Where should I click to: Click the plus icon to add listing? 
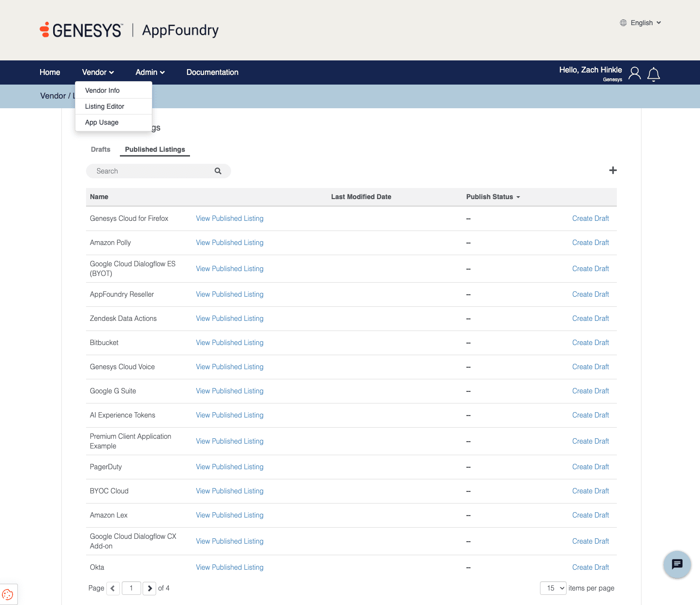pos(612,171)
